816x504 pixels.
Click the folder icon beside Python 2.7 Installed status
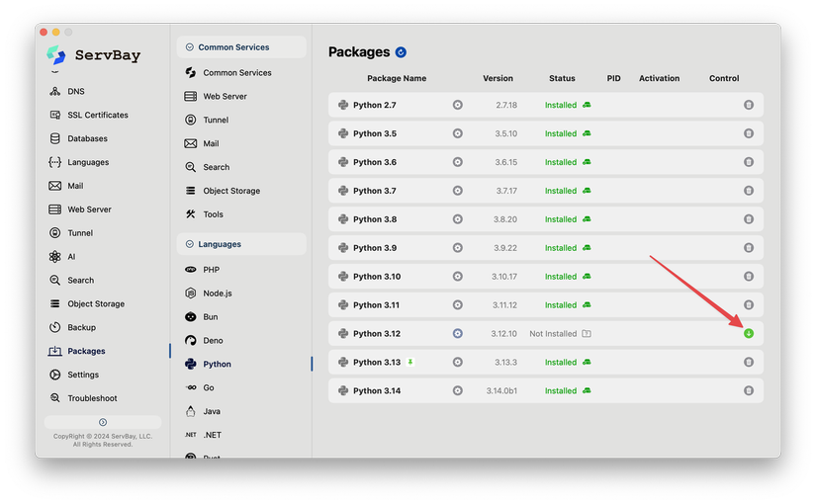[587, 105]
